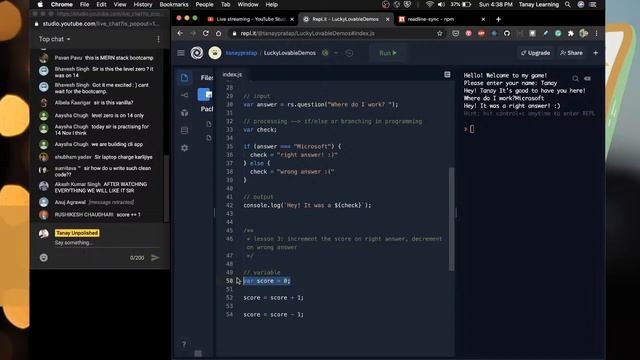Open the Settings gear sidebar icon

[184, 148]
